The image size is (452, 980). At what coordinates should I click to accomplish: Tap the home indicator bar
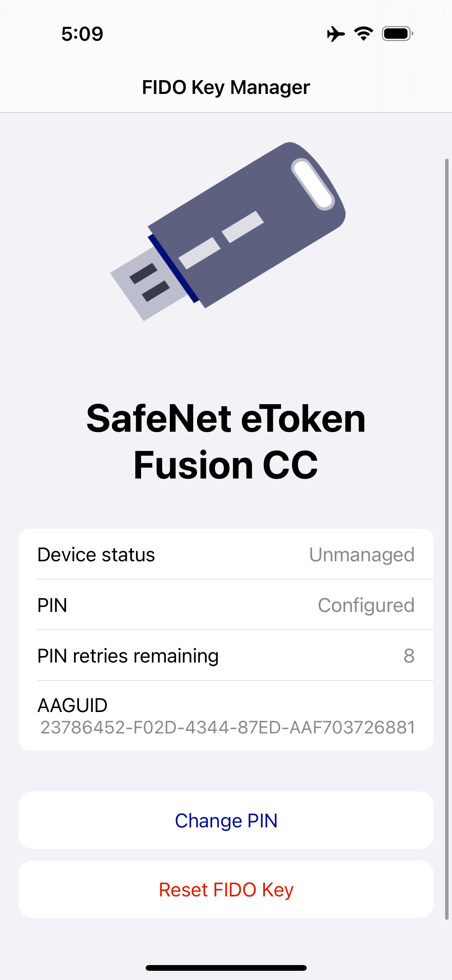(x=226, y=968)
